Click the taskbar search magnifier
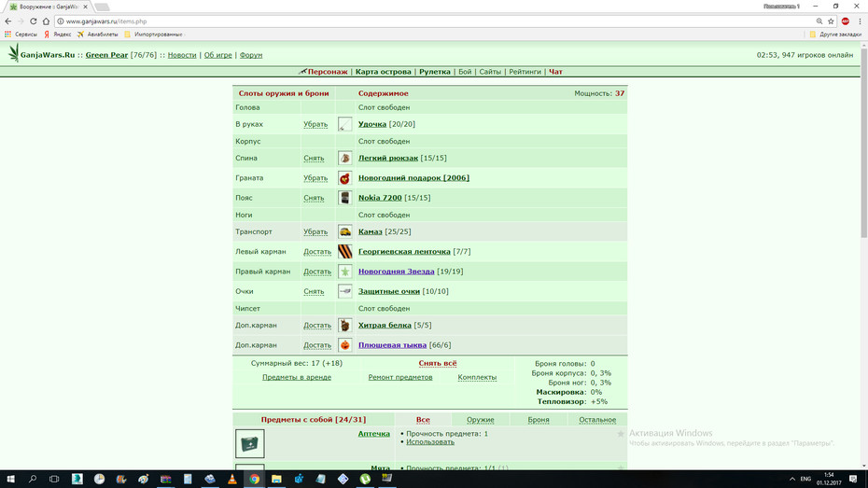The height and width of the screenshot is (488, 868). (32, 480)
